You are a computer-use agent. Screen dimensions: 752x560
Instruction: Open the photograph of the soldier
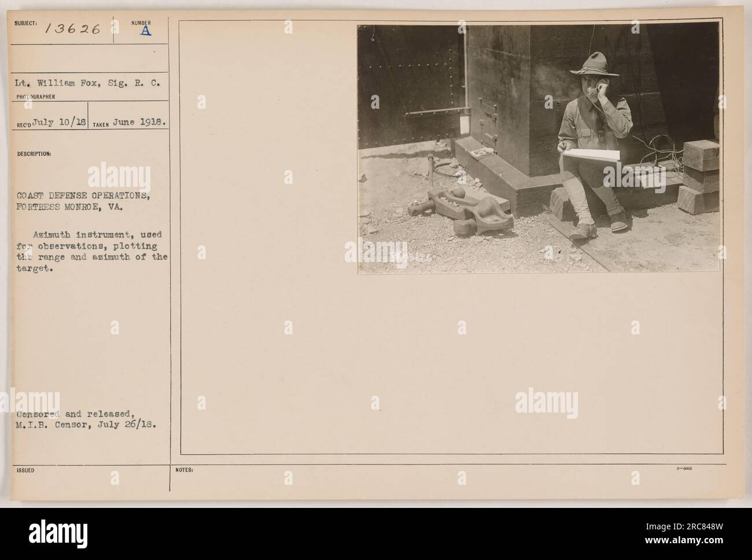[x=539, y=148]
